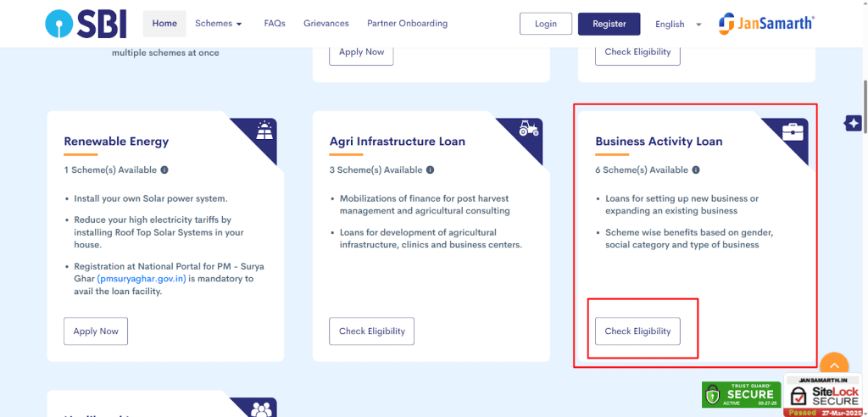Click info icon beside Agri Infrastructure schemes
Screen dimensions: 868x417
[430, 170]
